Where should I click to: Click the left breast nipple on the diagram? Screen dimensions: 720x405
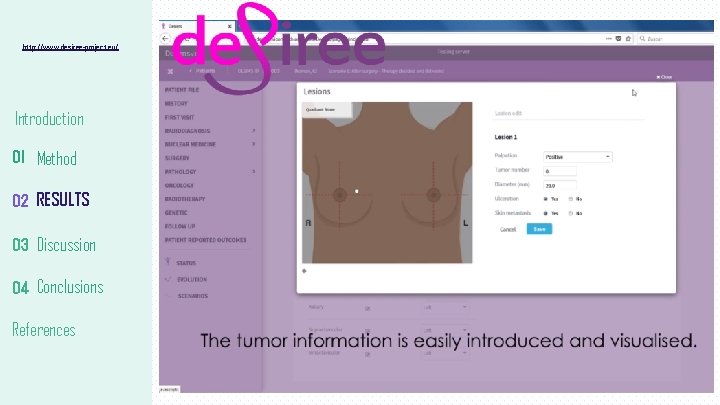pos(433,195)
